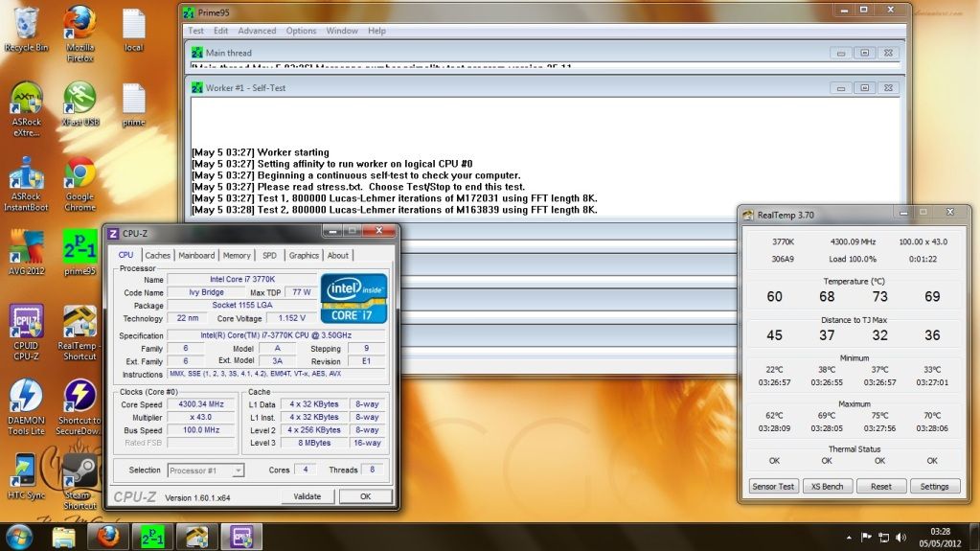Click the temperature reading 73 in RealTemp
This screenshot has width=980, height=551.
[x=880, y=296]
